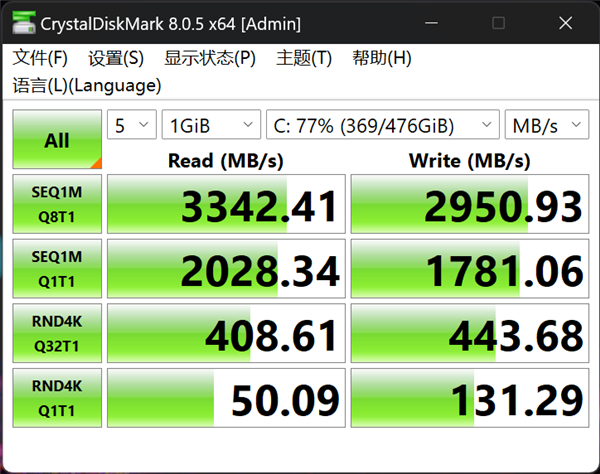Image resolution: width=600 pixels, height=474 pixels.
Task: Open the 文件(F) menu
Action: pyautogui.click(x=41, y=58)
